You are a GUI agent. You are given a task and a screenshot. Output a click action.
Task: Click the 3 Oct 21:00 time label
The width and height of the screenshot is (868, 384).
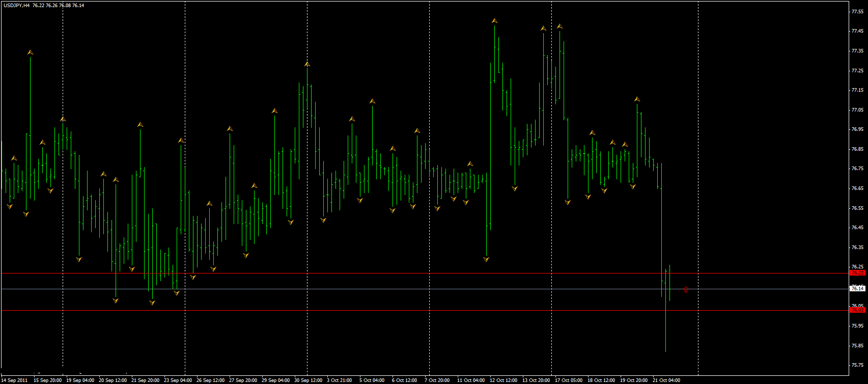340,380
